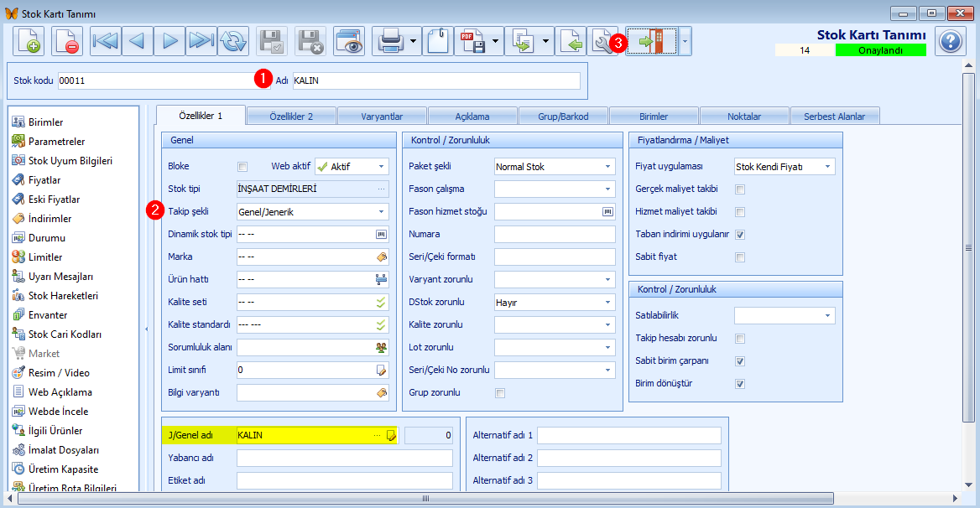Export the card as PDF
Image resolution: width=980 pixels, height=508 pixels.
click(472, 41)
